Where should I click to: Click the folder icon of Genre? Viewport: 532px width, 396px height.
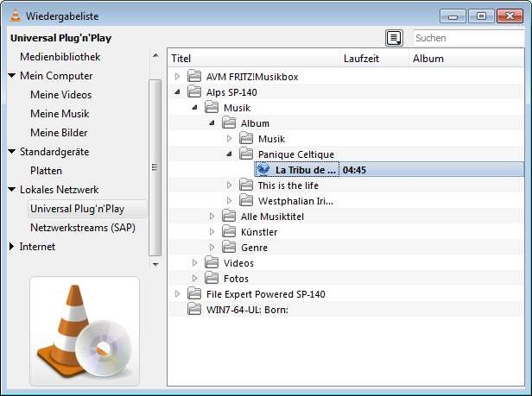pos(229,247)
